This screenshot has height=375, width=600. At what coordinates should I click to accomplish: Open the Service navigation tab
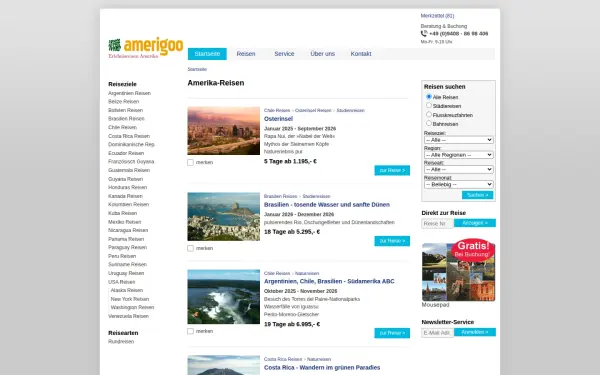pyautogui.click(x=284, y=54)
